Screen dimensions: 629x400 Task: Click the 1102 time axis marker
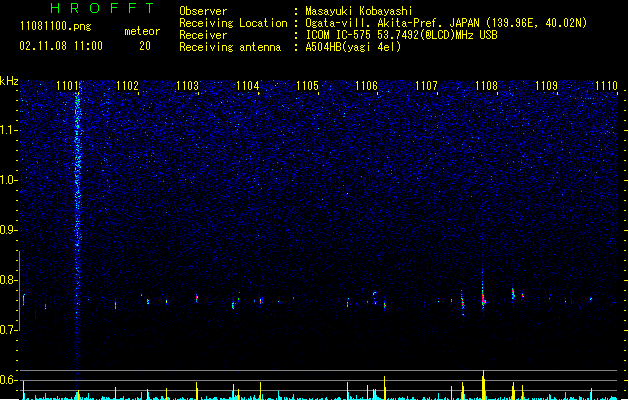127,86
